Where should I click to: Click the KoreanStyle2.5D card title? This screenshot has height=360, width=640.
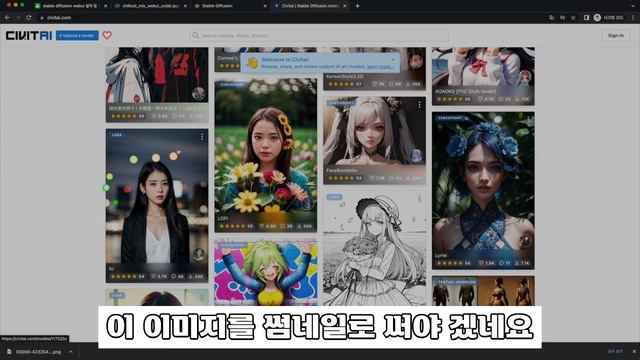point(345,76)
